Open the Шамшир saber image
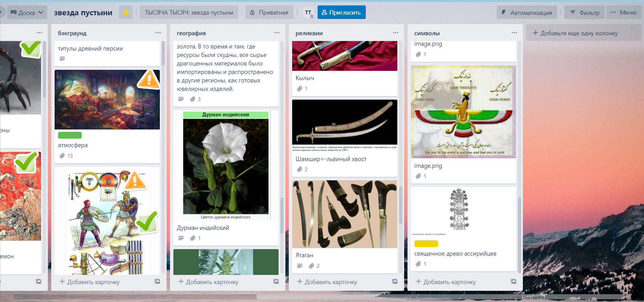Viewport: 644px width, 302px height. click(345, 126)
